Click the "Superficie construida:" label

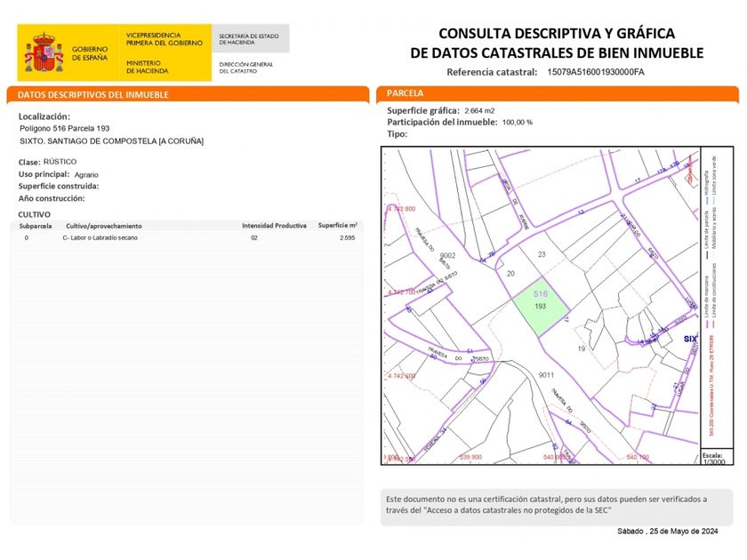59,186
